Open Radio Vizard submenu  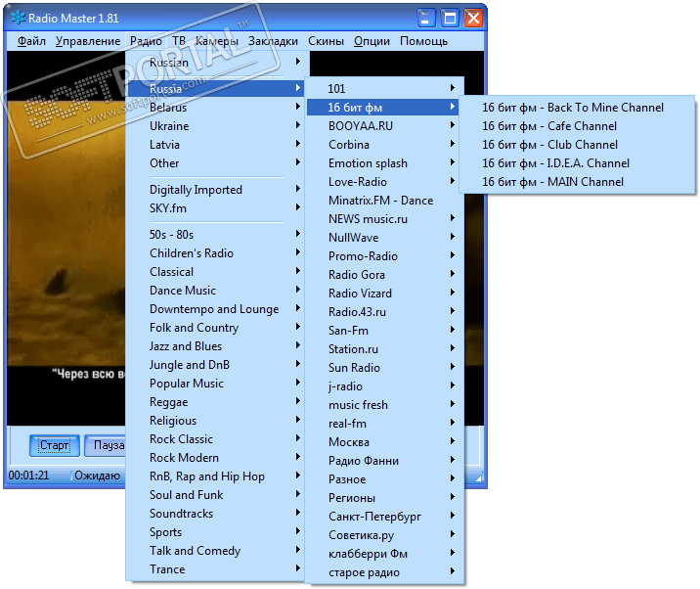point(385,294)
